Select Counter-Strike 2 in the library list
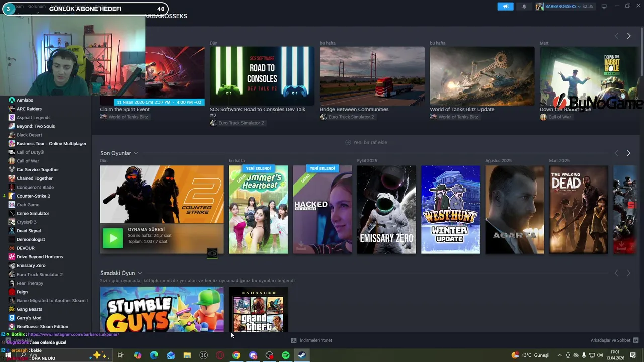 coord(33,196)
